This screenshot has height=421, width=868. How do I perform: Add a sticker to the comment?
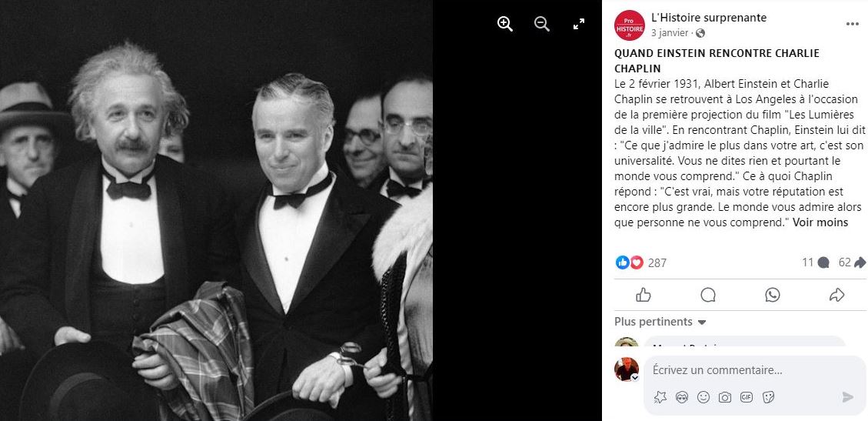768,397
